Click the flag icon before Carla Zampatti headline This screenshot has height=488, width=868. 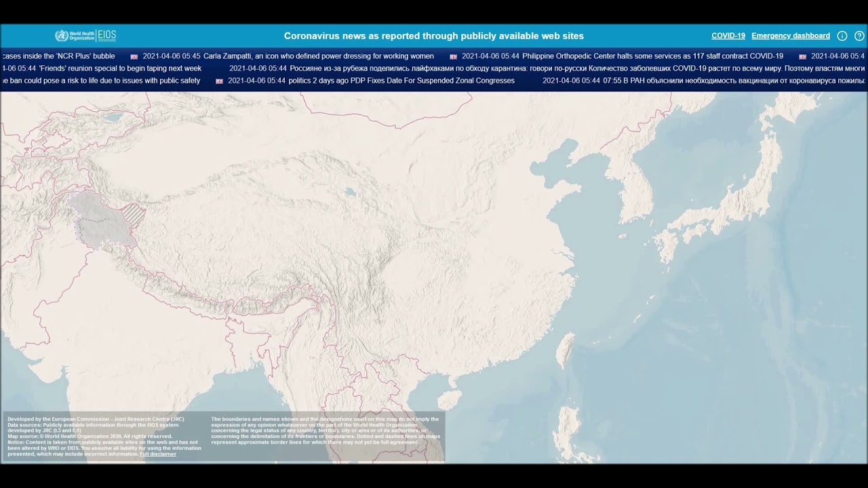coord(134,57)
